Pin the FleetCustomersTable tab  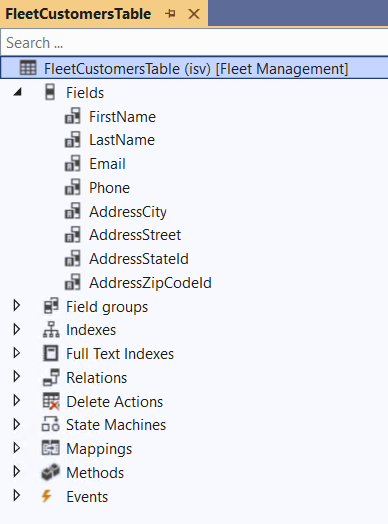point(170,14)
